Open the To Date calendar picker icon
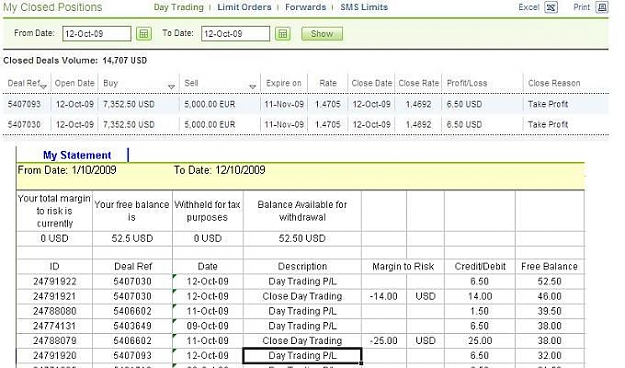Image resolution: width=625 pixels, height=368 pixels. coord(283,34)
